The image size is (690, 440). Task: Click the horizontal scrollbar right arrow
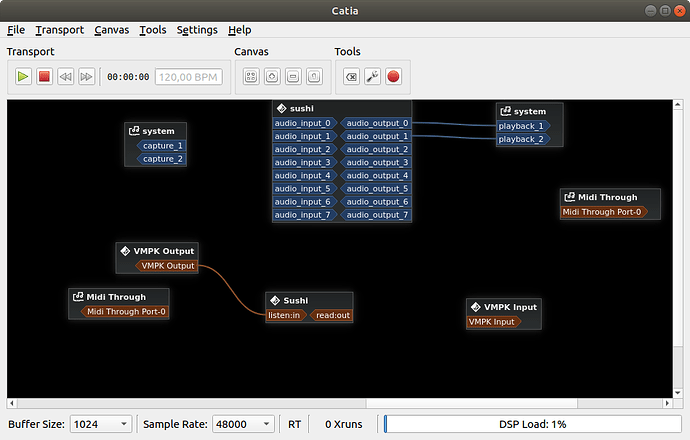[x=667, y=403]
